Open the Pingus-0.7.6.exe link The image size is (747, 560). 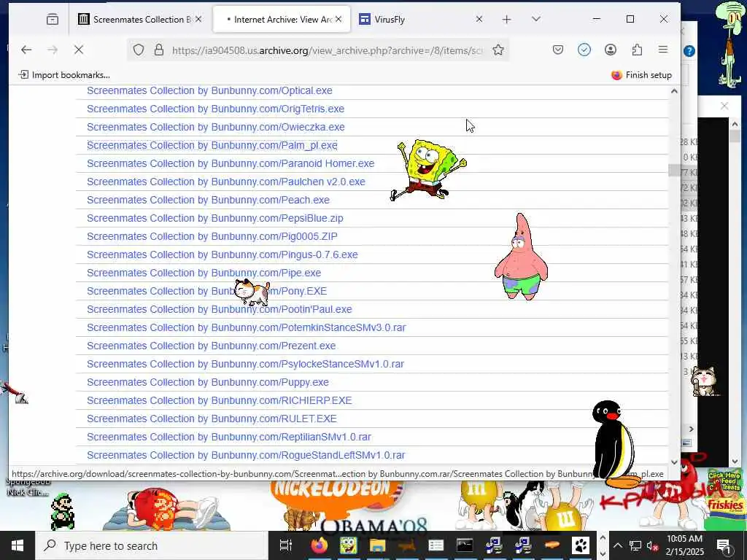coord(222,254)
